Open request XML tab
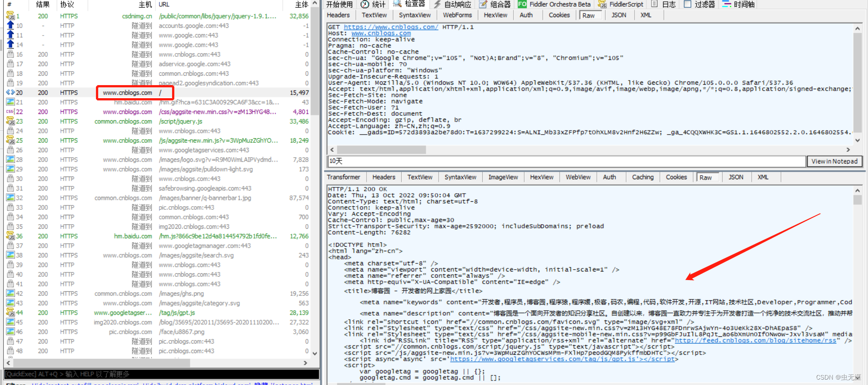 click(x=645, y=15)
